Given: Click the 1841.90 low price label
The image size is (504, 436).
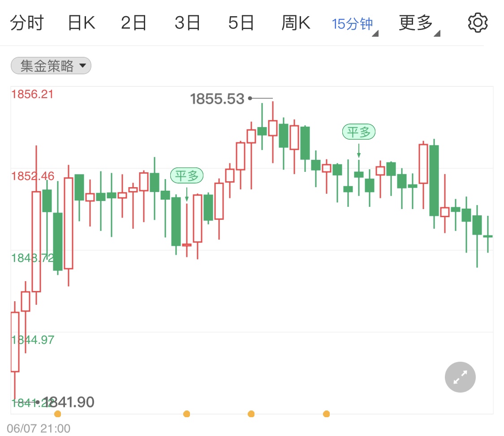Looking at the screenshot, I should pyautogui.click(x=68, y=402).
